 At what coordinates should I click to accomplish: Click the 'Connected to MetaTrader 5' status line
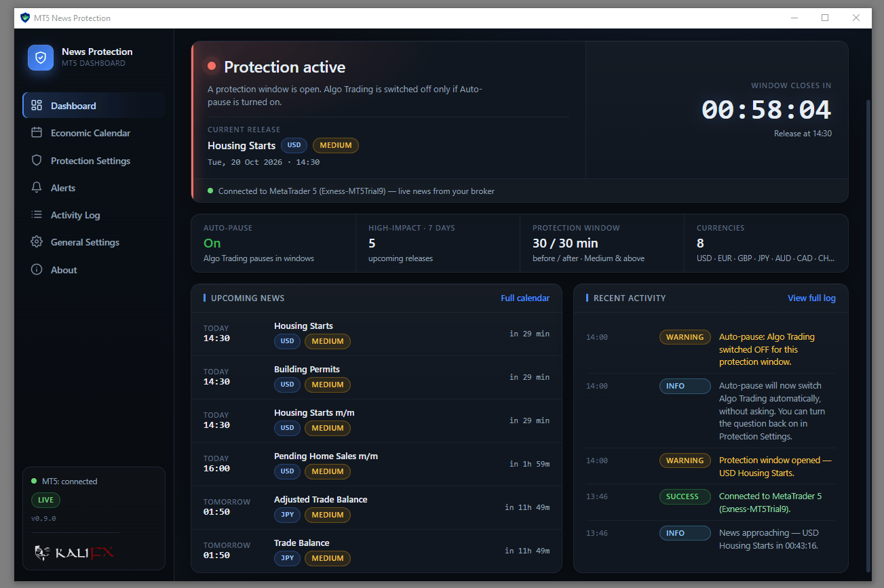click(x=356, y=191)
